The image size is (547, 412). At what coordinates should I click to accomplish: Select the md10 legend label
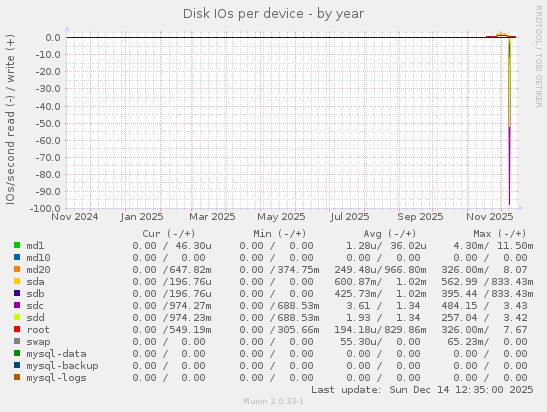(x=38, y=257)
